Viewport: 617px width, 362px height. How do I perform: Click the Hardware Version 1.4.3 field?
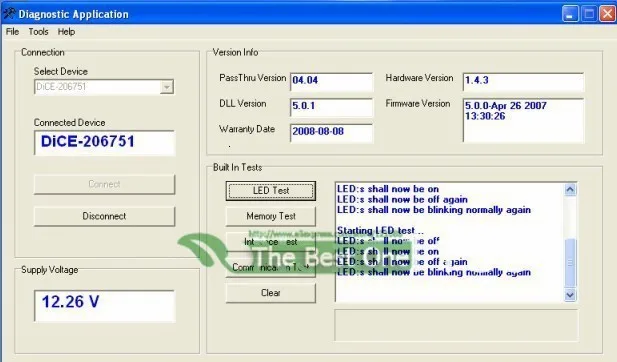tap(523, 81)
